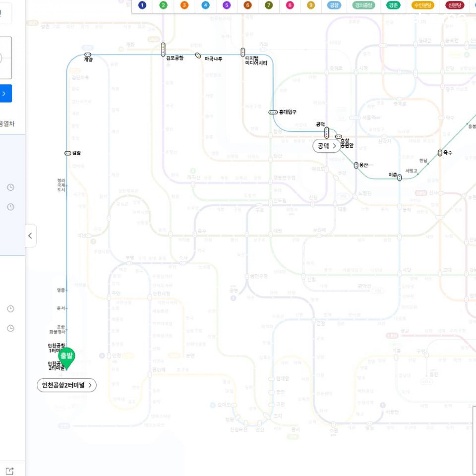Filter by 수인분당 line
The width and height of the screenshot is (476, 476).
click(x=423, y=5)
